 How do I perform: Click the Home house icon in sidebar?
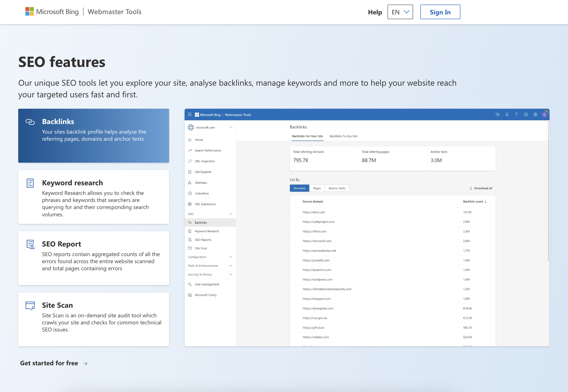pos(190,140)
